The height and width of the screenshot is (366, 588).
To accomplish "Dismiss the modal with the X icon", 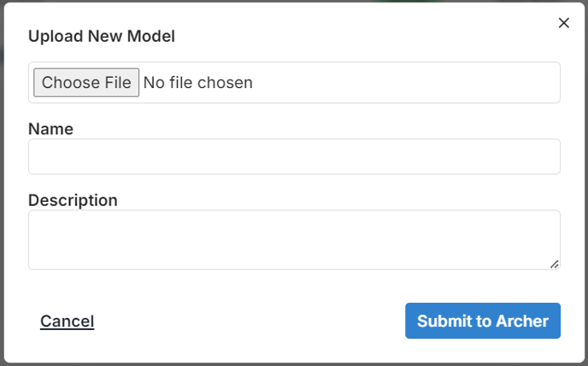I will 563,23.
